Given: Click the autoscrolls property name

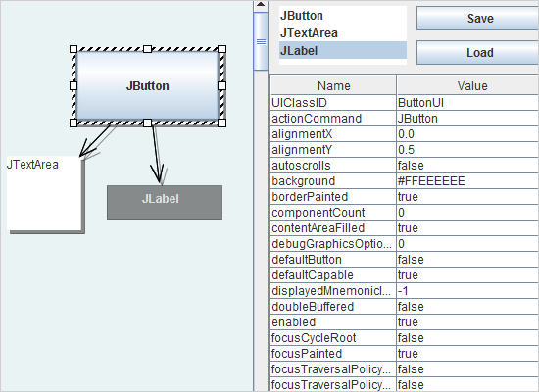Looking at the screenshot, I should (x=333, y=166).
